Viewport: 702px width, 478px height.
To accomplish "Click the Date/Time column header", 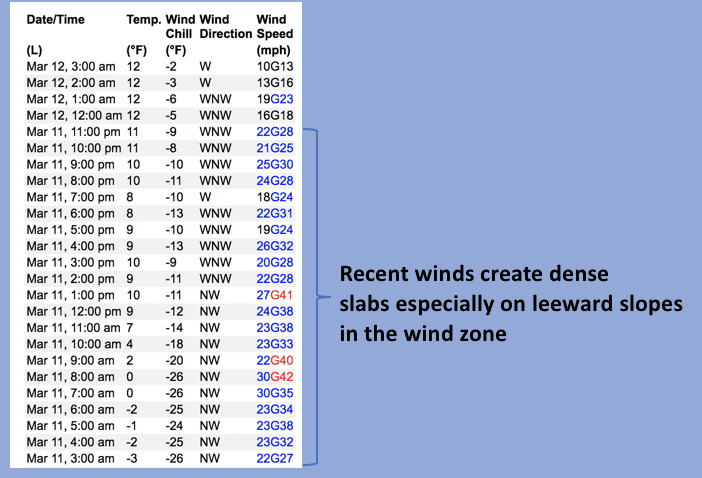I will point(55,19).
